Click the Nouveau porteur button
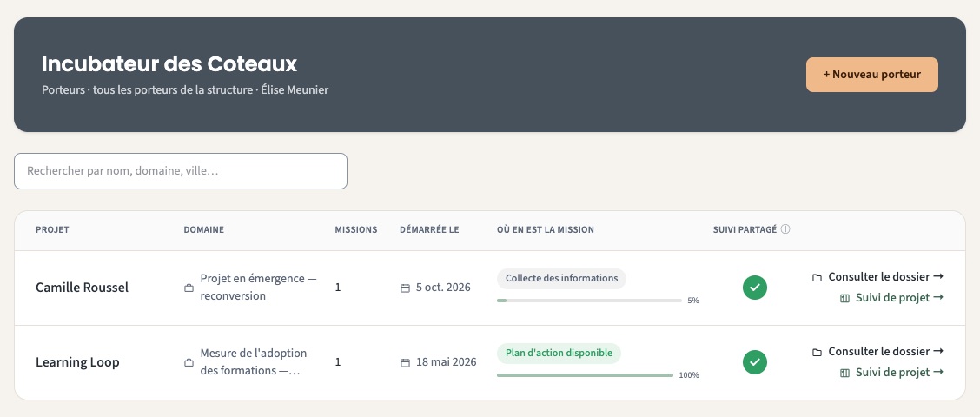The height and width of the screenshot is (417, 980). (x=872, y=75)
